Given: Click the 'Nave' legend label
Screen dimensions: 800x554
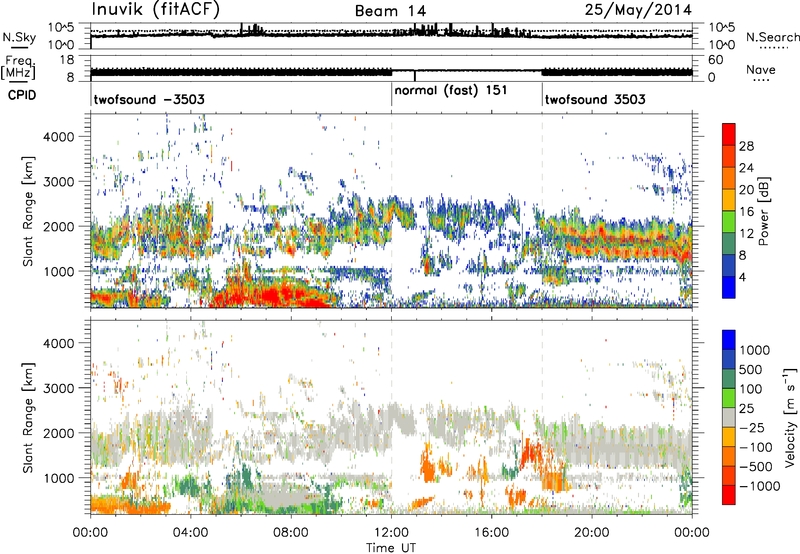Looking at the screenshot, I should coord(761,69).
